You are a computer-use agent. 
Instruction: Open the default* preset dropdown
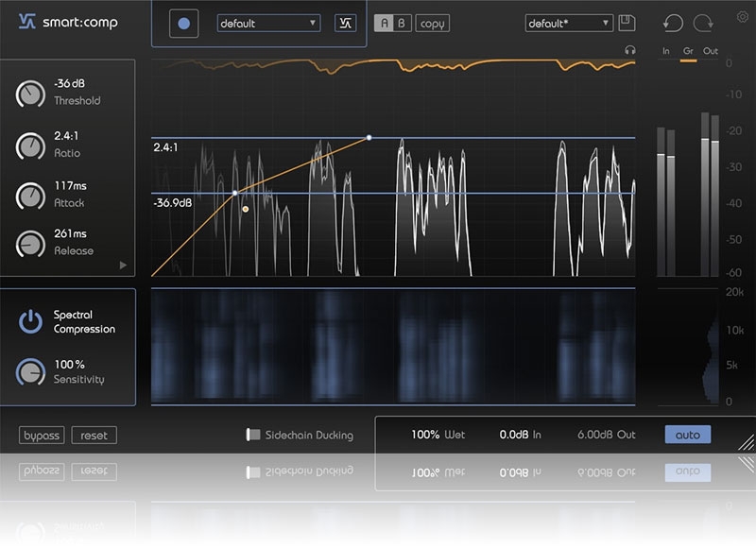pyautogui.click(x=568, y=23)
